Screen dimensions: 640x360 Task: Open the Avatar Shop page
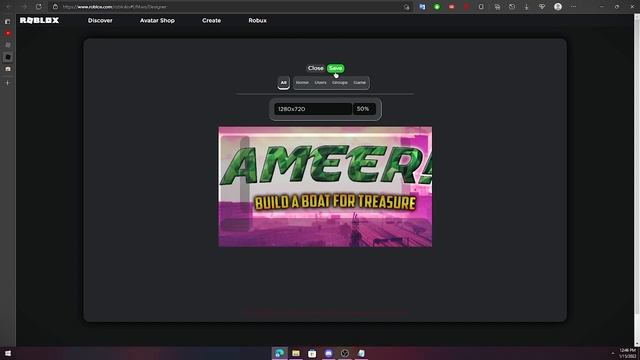157,20
